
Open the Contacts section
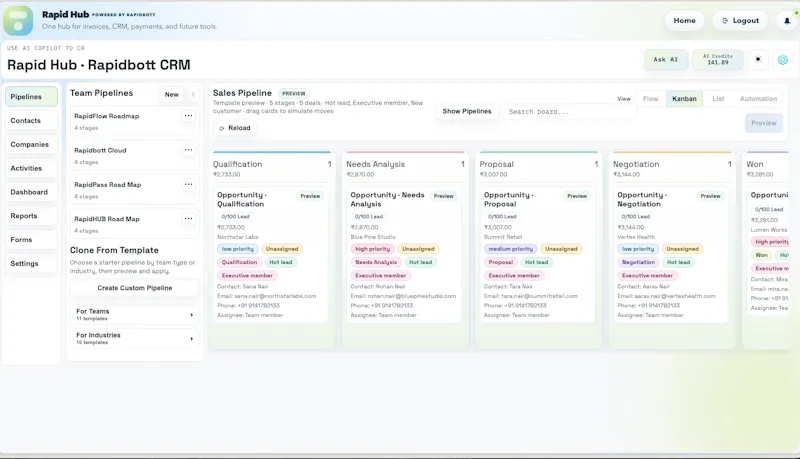click(x=31, y=121)
